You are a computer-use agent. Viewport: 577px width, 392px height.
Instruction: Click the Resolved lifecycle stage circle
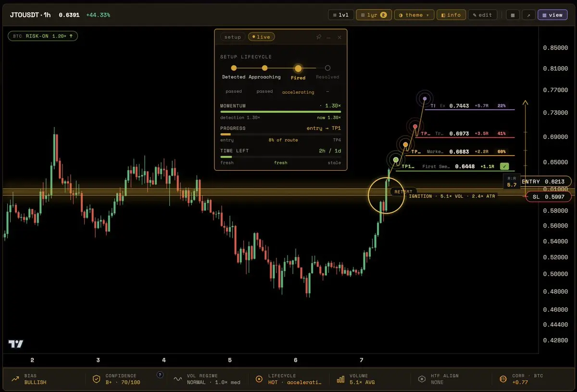coord(327,68)
